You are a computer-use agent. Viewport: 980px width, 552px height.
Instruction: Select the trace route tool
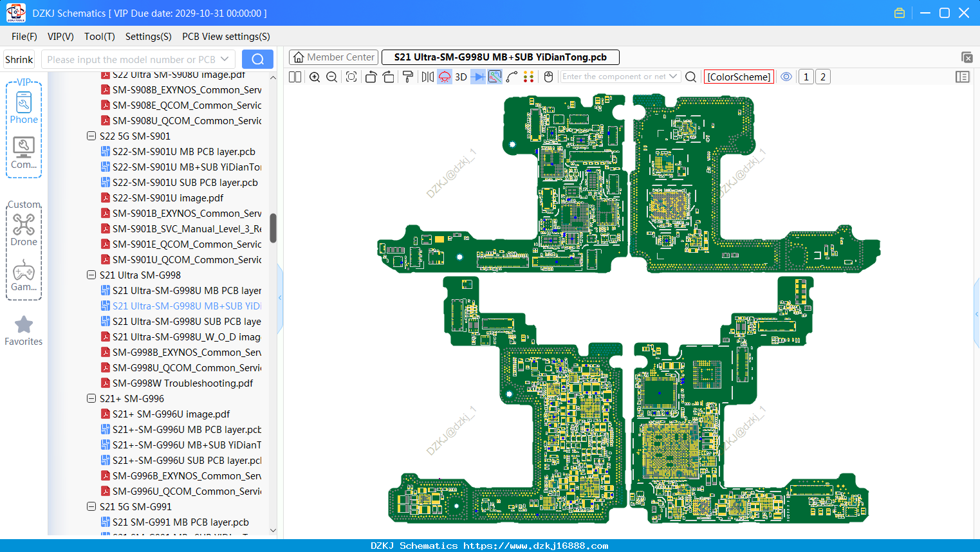click(512, 77)
